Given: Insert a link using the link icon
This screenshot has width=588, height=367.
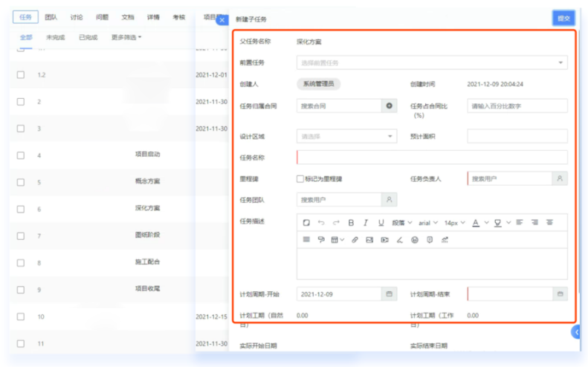Looking at the screenshot, I should (x=355, y=240).
